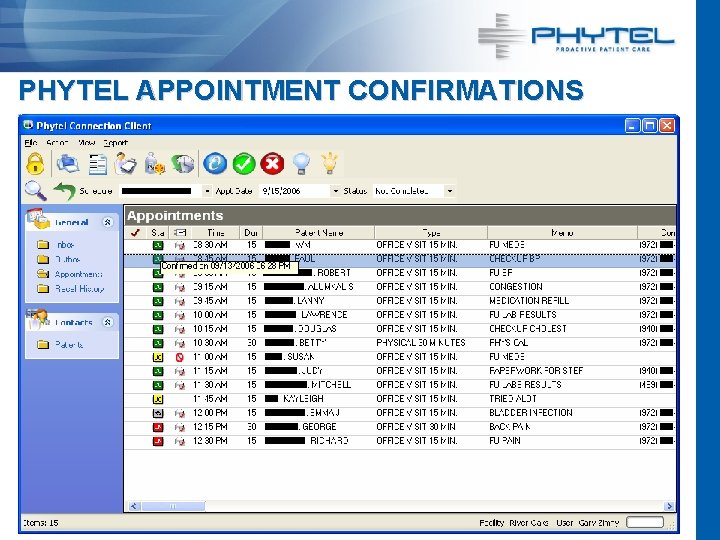
Task: Click yellow status icon in SUSAN row
Action: tap(158, 357)
